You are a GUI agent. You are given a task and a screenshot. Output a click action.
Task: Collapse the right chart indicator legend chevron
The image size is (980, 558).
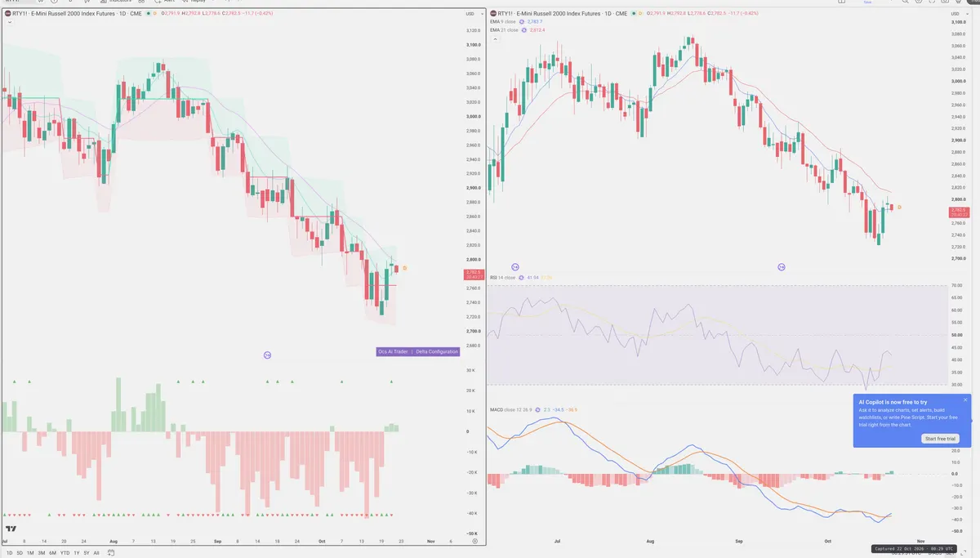(x=493, y=38)
